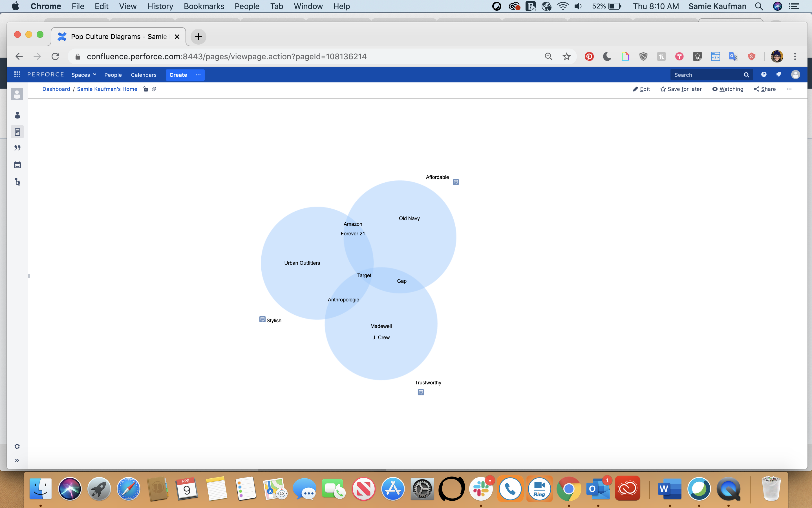Click the Google Translate extension icon

733,56
